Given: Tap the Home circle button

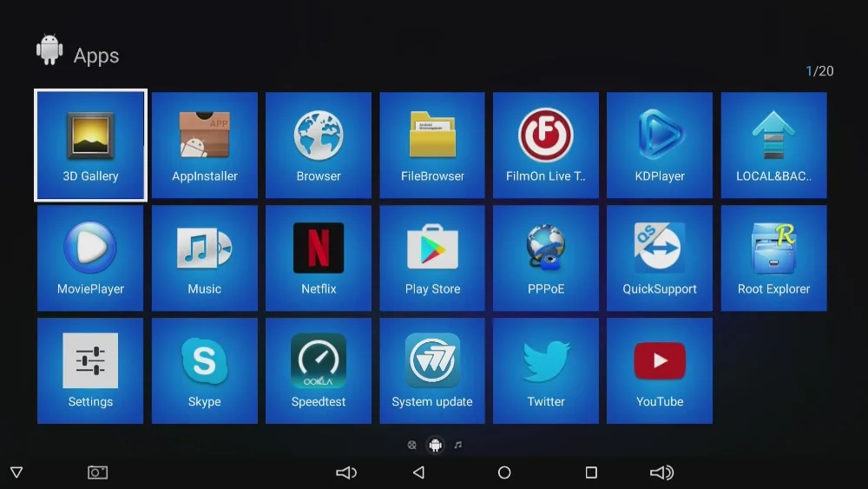Looking at the screenshot, I should pos(504,472).
